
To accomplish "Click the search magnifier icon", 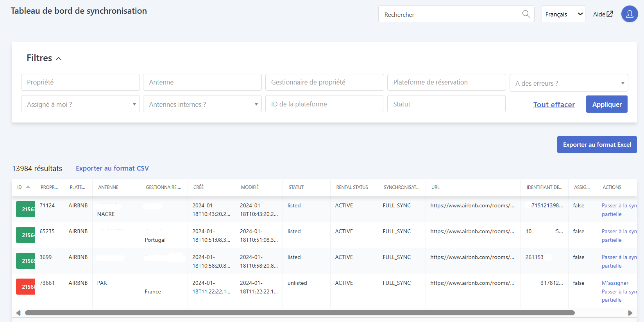I will click(526, 14).
